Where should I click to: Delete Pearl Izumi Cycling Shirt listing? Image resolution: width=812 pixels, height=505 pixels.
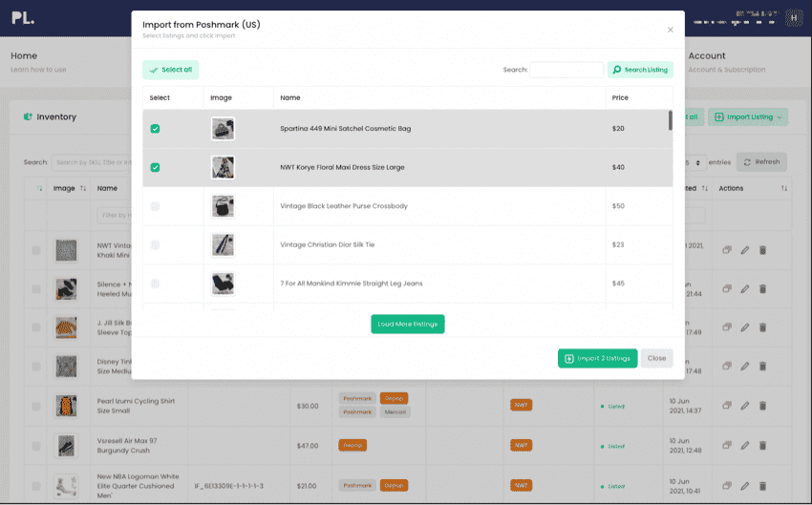[762, 406]
